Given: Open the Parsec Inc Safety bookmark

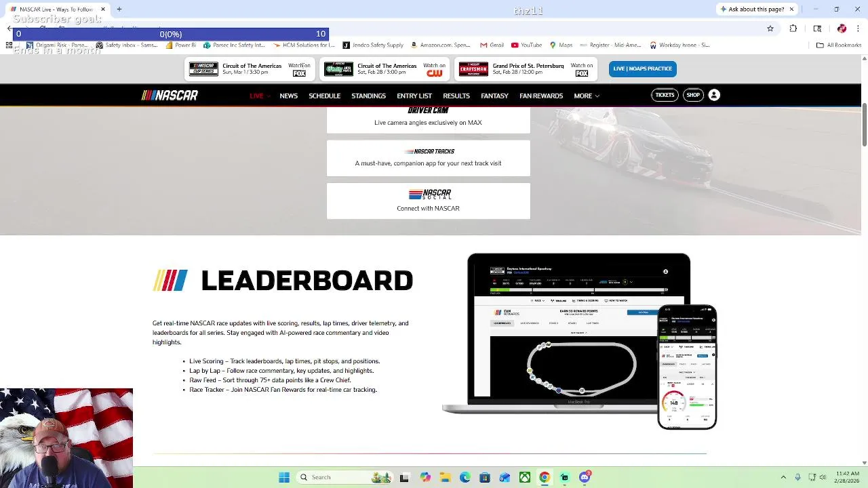Looking at the screenshot, I should (234, 45).
